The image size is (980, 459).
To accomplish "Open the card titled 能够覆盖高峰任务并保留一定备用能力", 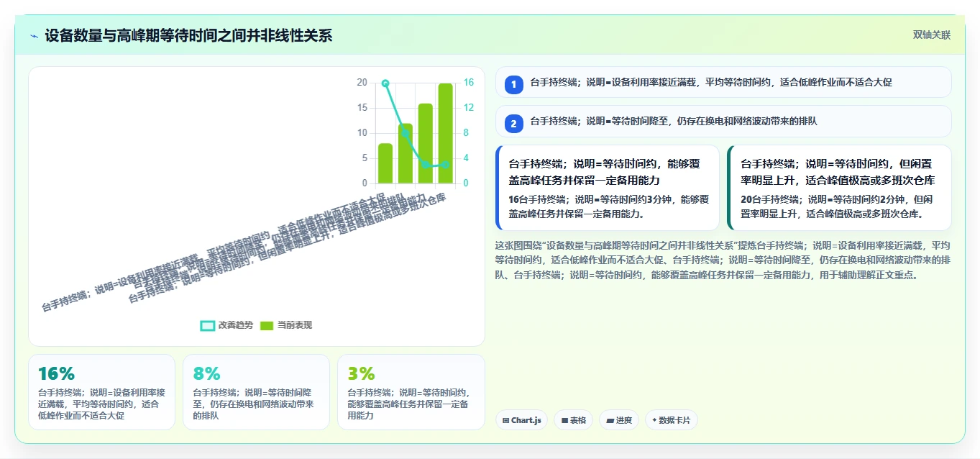I will [x=608, y=188].
